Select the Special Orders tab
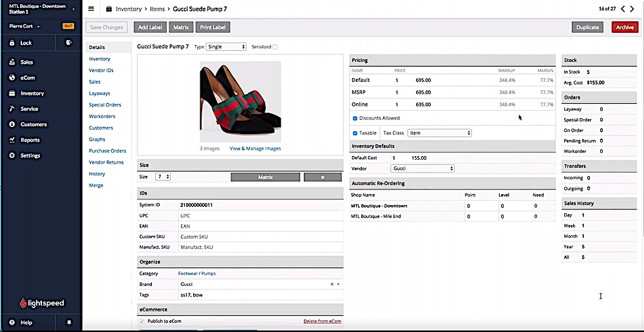This screenshot has width=644, height=332. tap(105, 105)
